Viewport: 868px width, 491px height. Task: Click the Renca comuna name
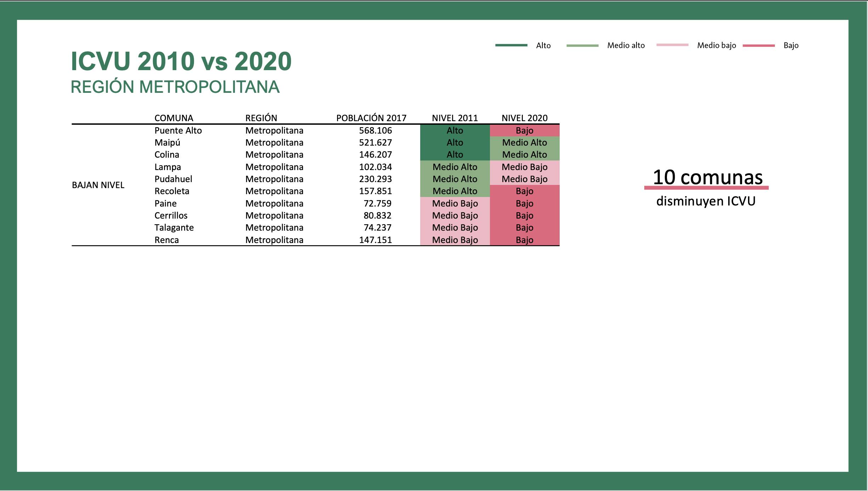pos(166,240)
